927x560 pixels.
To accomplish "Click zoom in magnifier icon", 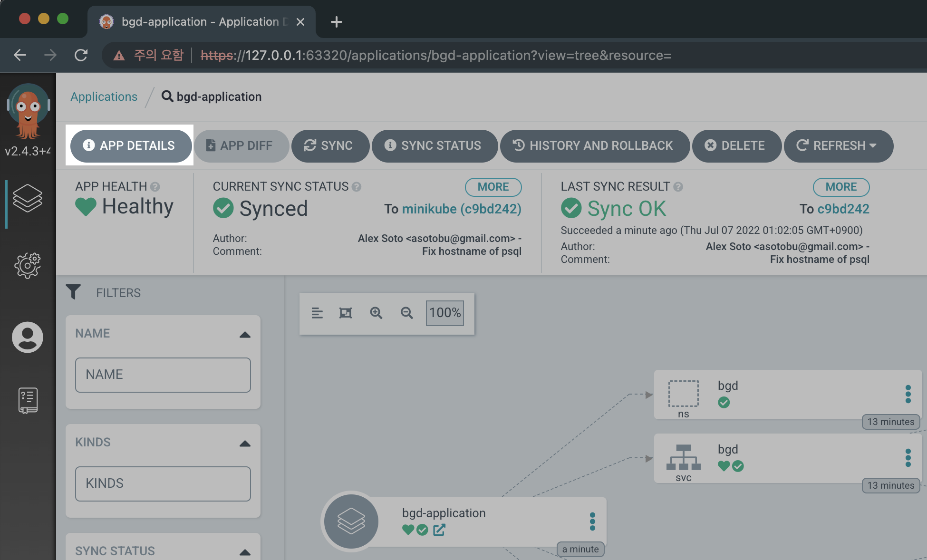I will 376,313.
